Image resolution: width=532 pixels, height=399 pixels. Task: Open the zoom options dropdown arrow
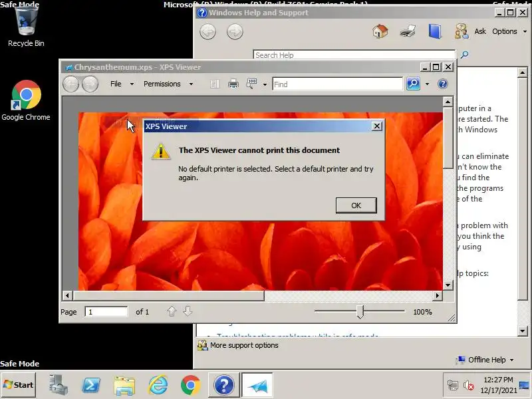coord(265,84)
